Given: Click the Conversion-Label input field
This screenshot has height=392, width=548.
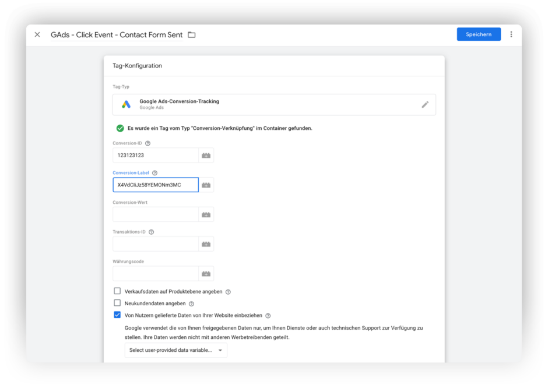Looking at the screenshot, I should tap(156, 185).
